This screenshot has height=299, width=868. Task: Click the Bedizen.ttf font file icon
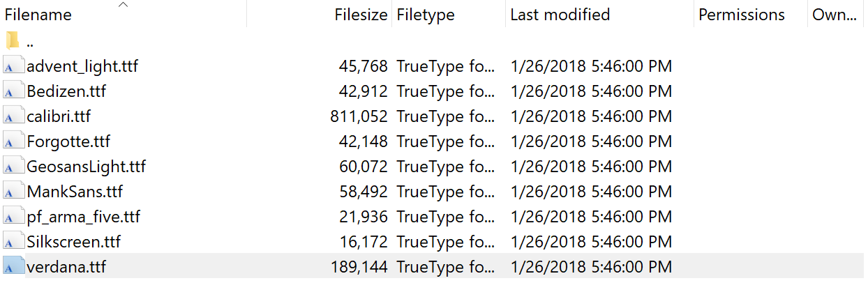(x=13, y=92)
